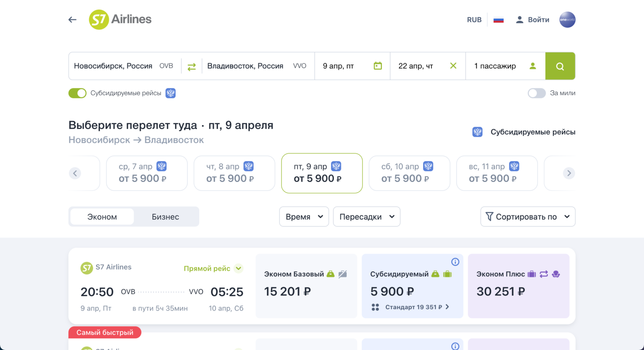Select date вс, 11 апр

click(497, 173)
